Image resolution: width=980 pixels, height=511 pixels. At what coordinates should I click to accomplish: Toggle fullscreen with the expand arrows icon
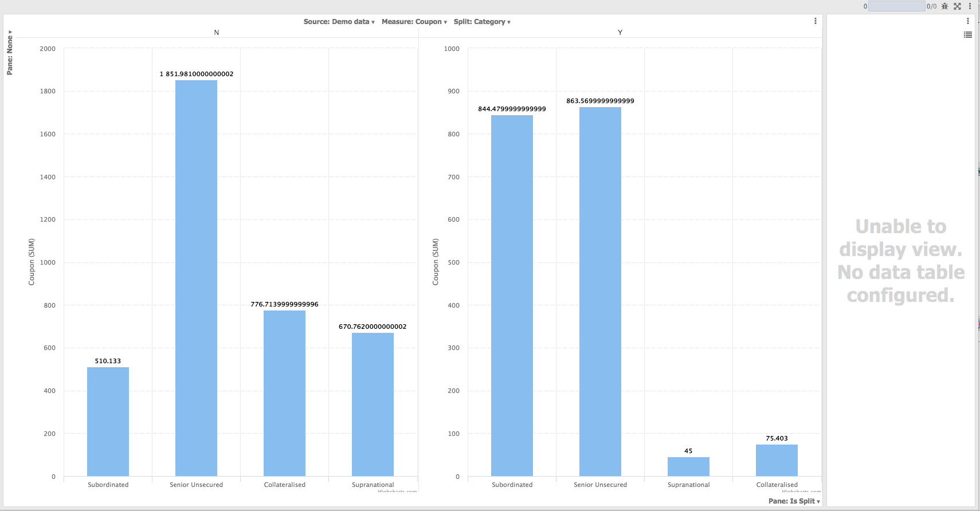pyautogui.click(x=957, y=6)
